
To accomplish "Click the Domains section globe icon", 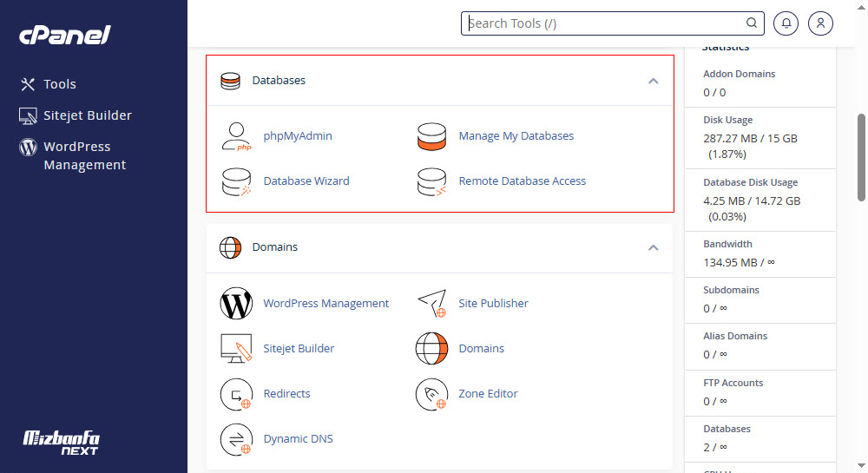I will point(230,247).
